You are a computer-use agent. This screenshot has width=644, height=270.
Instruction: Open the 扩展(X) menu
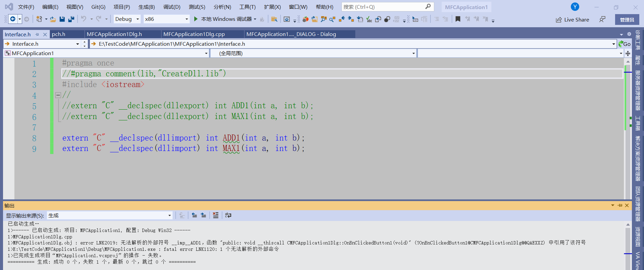pos(272,7)
